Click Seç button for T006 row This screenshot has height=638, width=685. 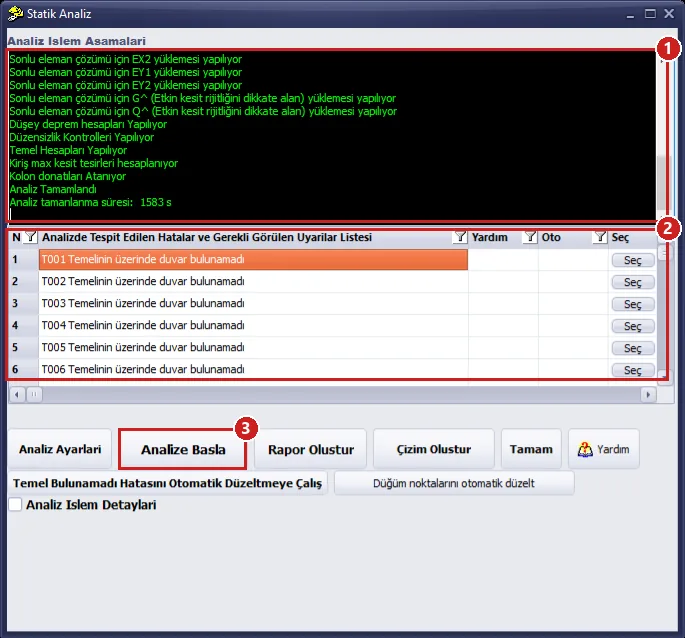(x=633, y=370)
